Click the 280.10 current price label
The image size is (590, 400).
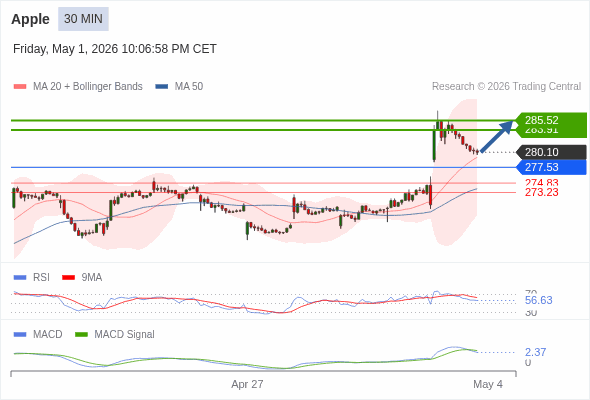(551, 152)
